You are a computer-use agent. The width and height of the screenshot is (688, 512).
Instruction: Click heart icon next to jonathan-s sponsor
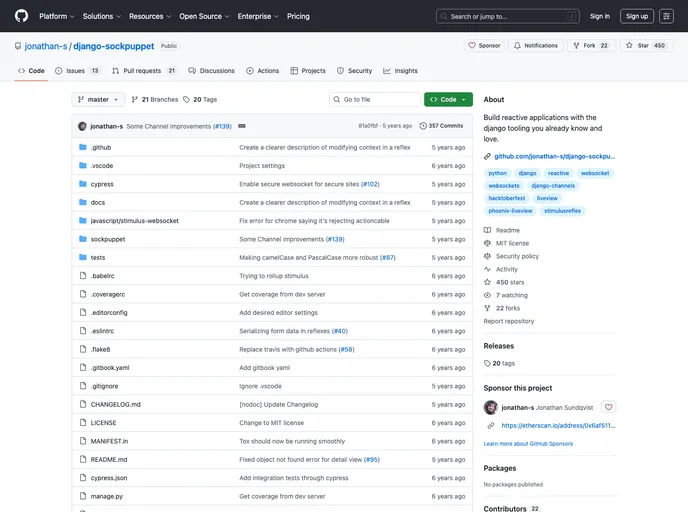coord(608,407)
